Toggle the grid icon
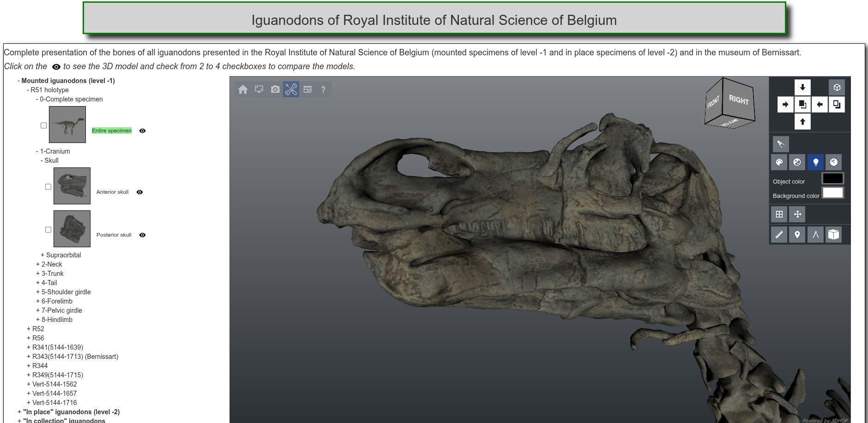This screenshot has height=423, width=868. tap(779, 214)
